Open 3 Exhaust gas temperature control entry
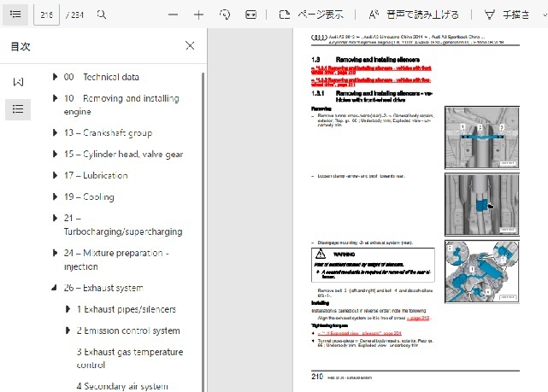The width and height of the screenshot is (548, 392). 130,358
